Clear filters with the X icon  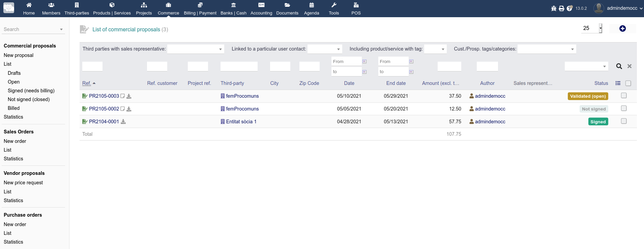[x=630, y=66]
